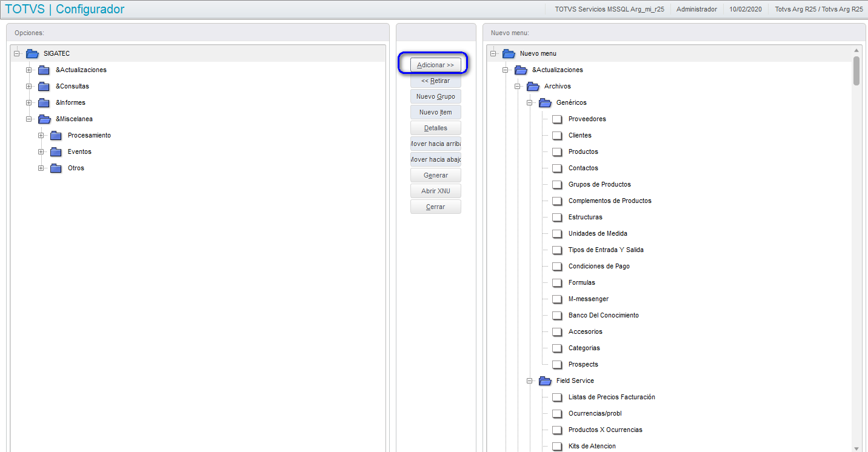868x452 pixels.
Task: Add an entry with Nuevo Item
Action: pyautogui.click(x=435, y=112)
